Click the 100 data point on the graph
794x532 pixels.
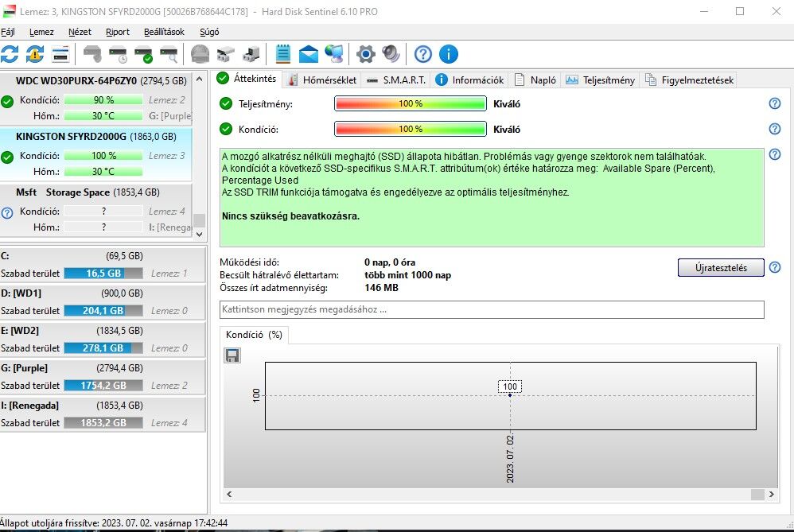click(510, 394)
